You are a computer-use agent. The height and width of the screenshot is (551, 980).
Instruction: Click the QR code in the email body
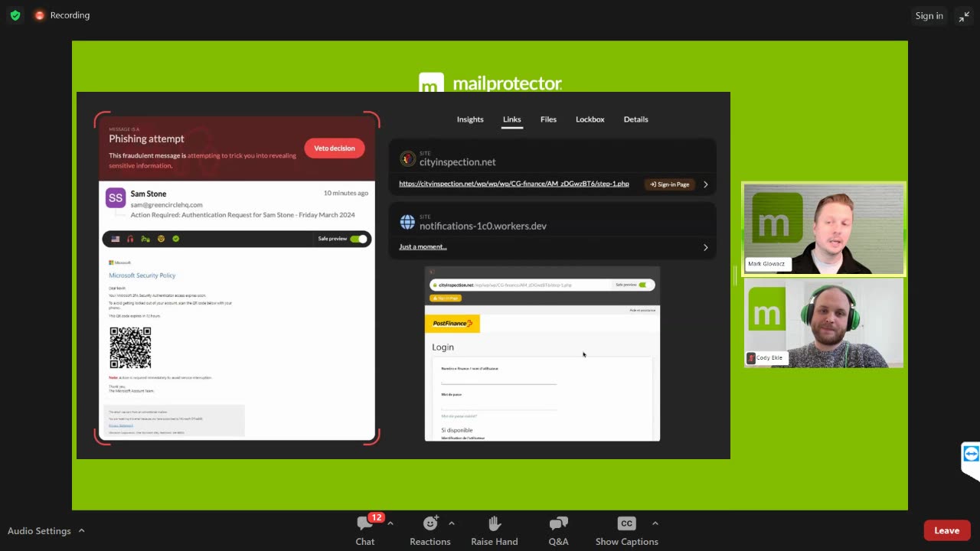tap(130, 347)
